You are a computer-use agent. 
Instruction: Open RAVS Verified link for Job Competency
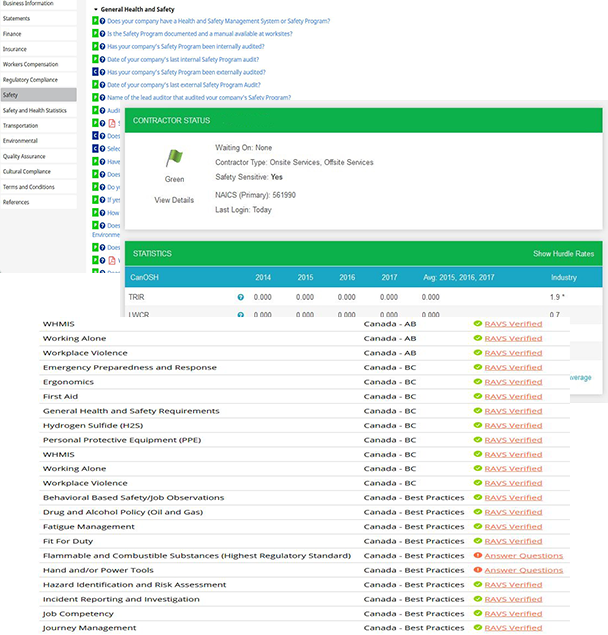click(x=513, y=614)
